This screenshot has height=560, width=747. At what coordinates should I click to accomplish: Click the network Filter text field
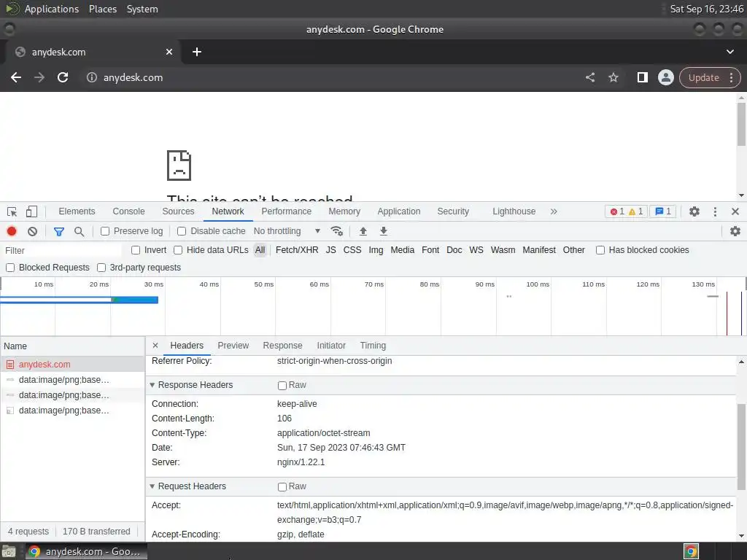pyautogui.click(x=62, y=251)
